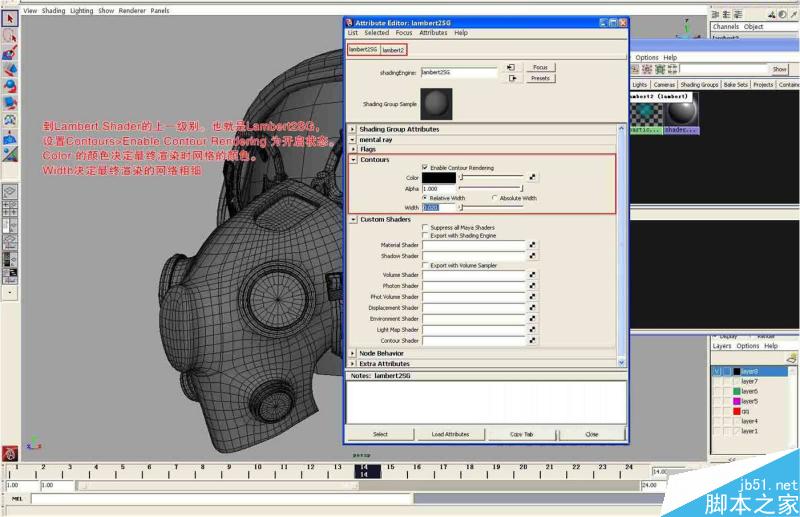Screen dimensions: 800x517
Task: Collapse the Contours section
Action: [353, 159]
